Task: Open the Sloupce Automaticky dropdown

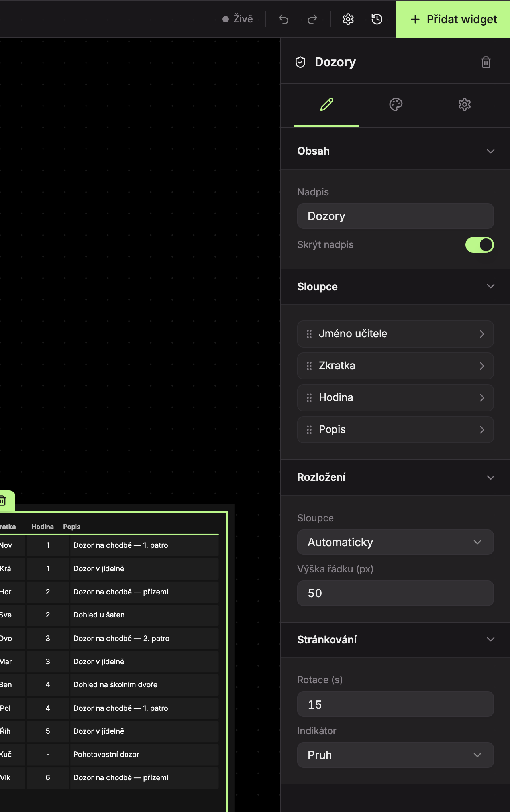Action: (396, 542)
